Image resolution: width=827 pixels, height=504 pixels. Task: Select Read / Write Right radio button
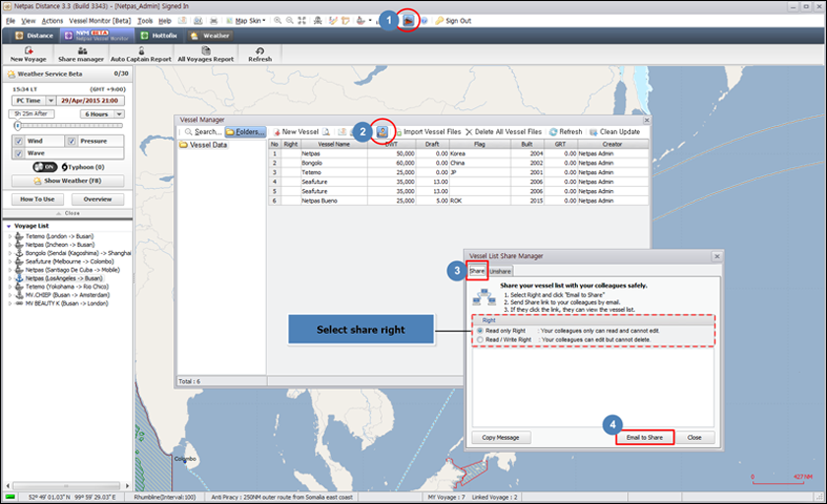click(x=480, y=340)
